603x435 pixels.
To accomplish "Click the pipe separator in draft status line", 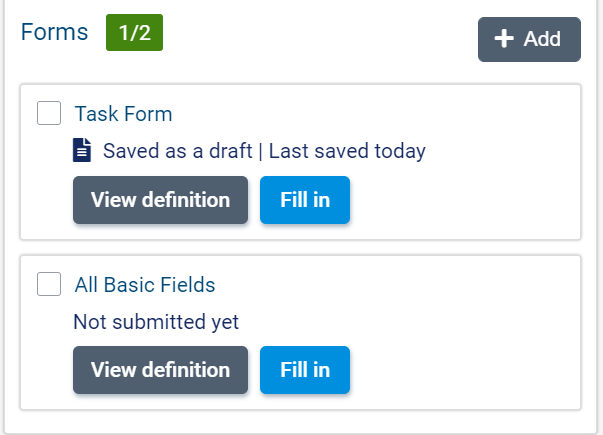I will (x=259, y=152).
